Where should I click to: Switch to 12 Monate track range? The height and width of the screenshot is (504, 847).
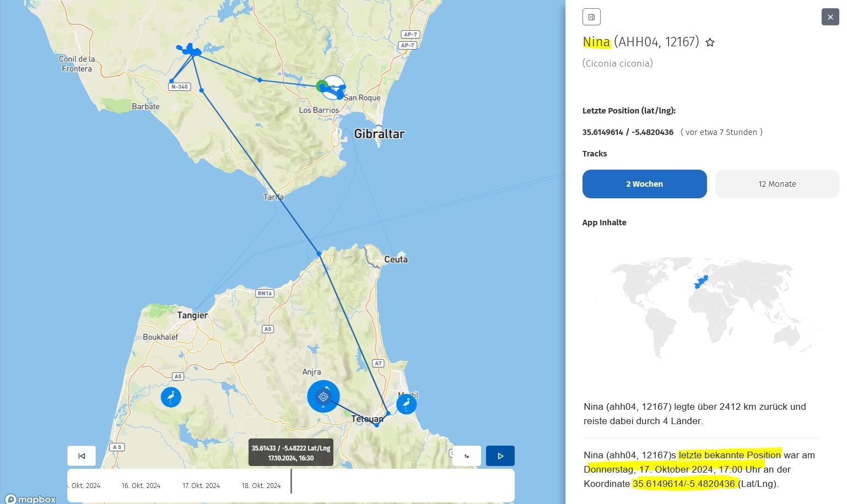tap(776, 184)
